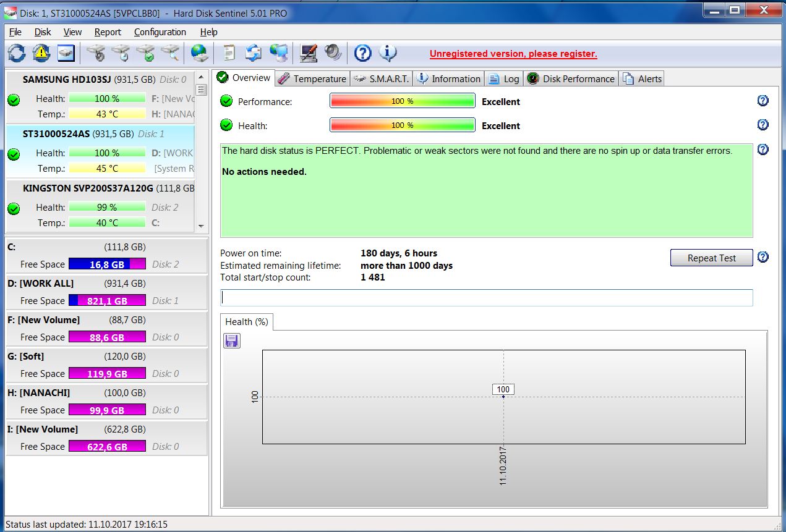
Task: Switch to the S.M.A.R.T. tab
Action: pyautogui.click(x=381, y=78)
